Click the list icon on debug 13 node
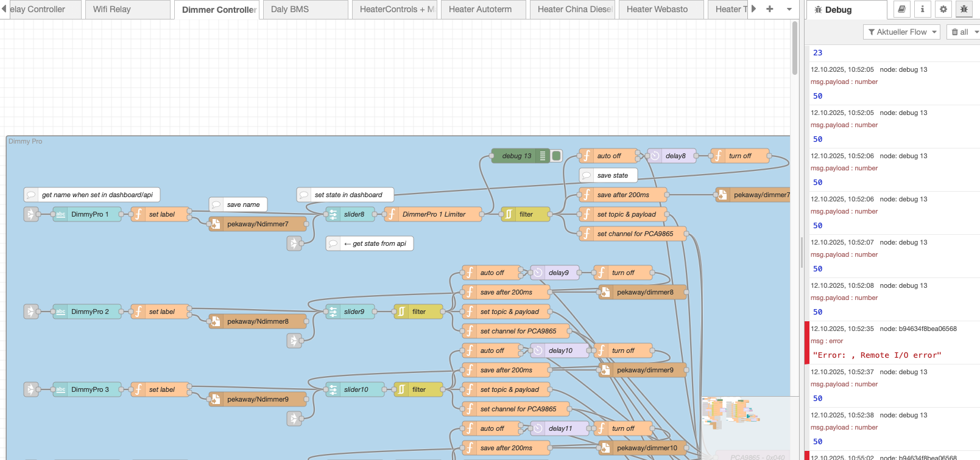Image resolution: width=980 pixels, height=460 pixels. (543, 156)
